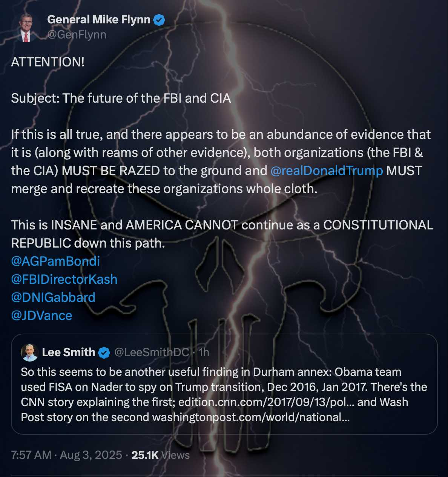Image resolution: width=448 pixels, height=477 pixels.
Task: Click the @DNIGabbard mention
Action: (x=53, y=297)
